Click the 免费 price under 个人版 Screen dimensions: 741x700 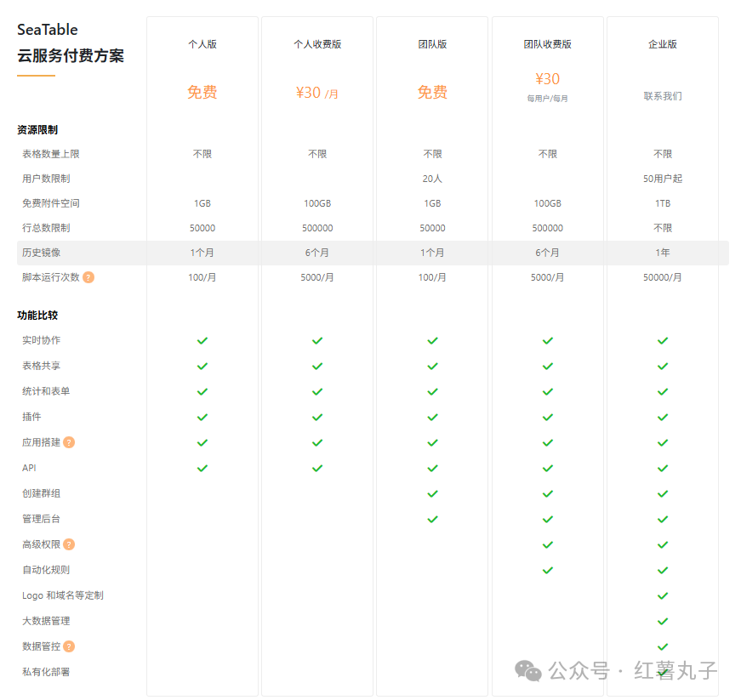coord(202,92)
